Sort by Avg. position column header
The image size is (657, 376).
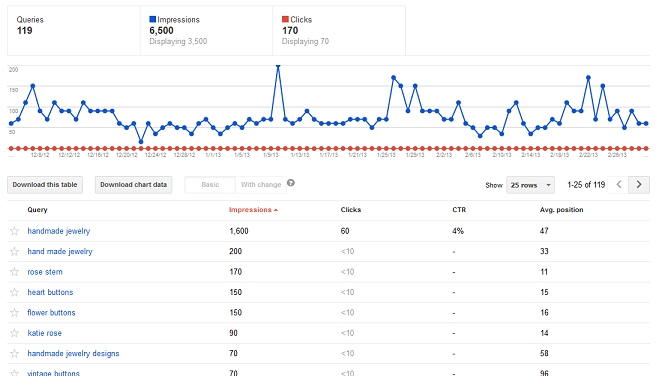[561, 210]
